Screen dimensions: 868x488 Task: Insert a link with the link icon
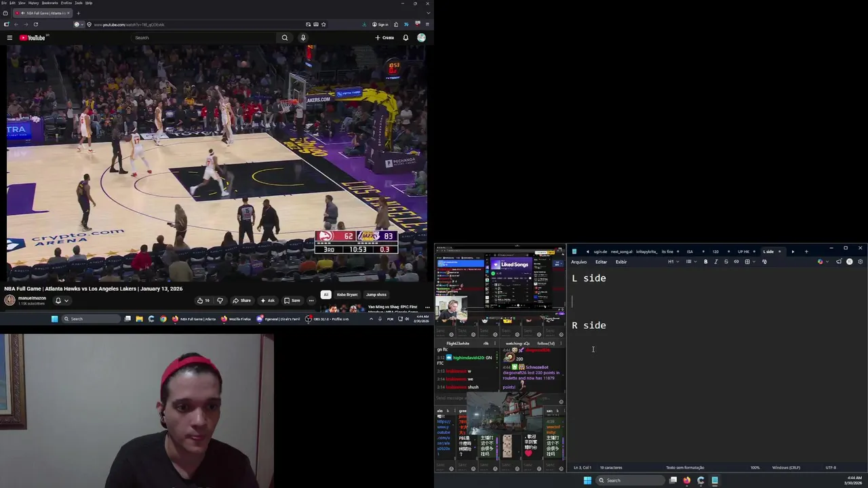[x=736, y=262]
